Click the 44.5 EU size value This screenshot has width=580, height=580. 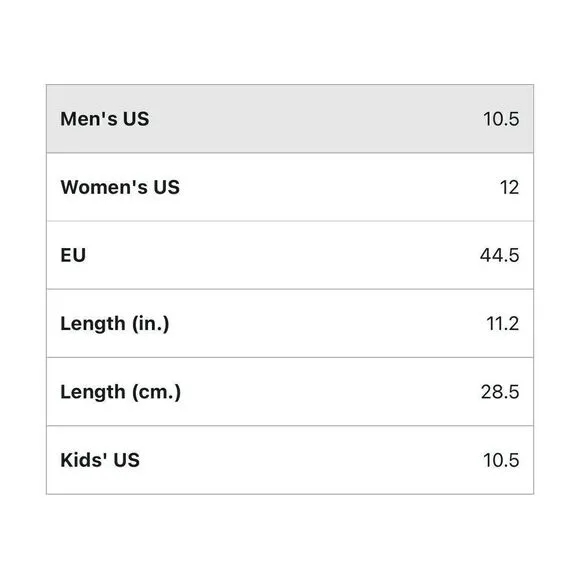499,255
